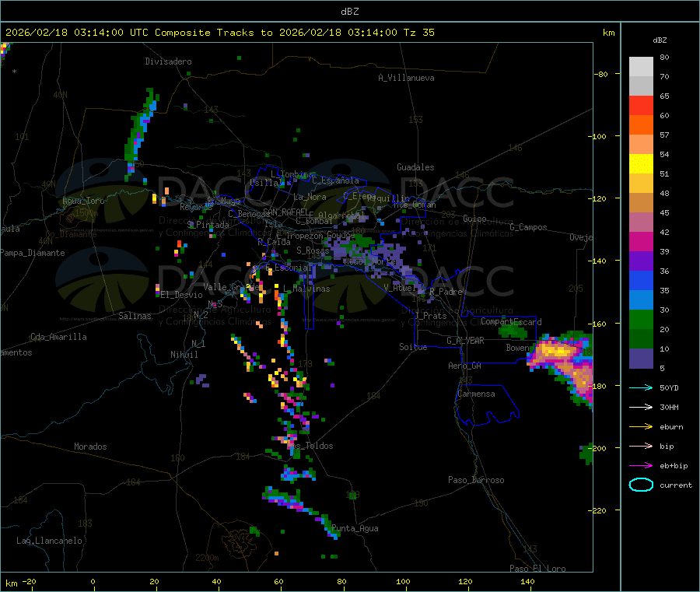Click the A_Villanueva place label
Image resolution: width=700 pixels, height=592 pixels.
[406, 78]
